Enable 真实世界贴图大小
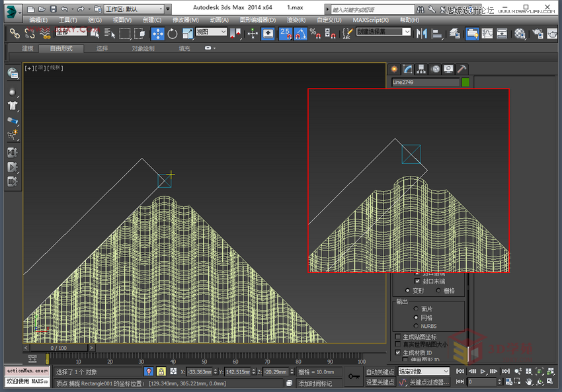This screenshot has width=562, height=392. coord(399,344)
